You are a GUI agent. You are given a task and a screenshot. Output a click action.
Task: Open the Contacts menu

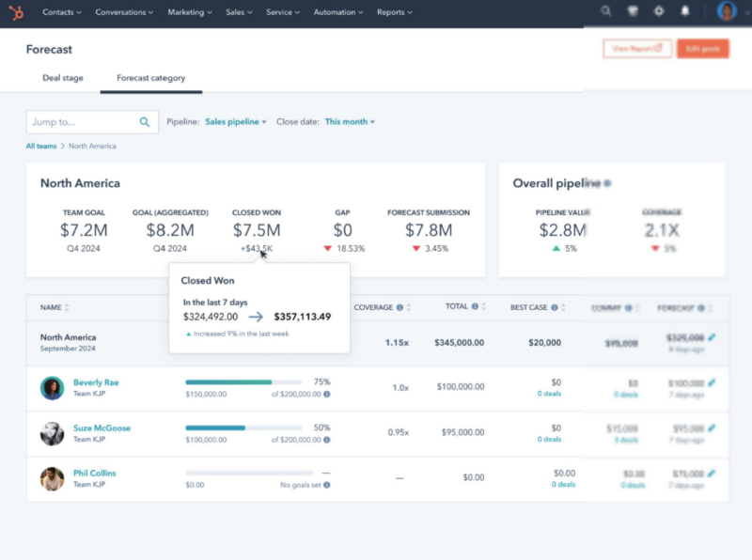pos(62,12)
